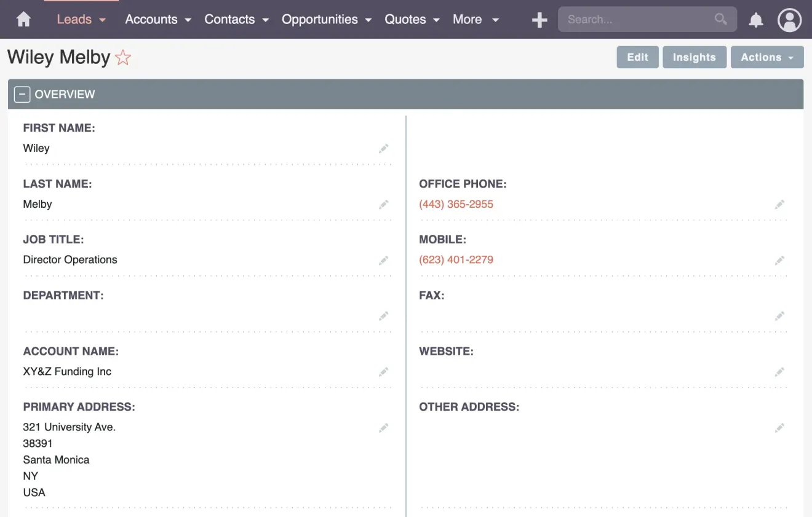Edit the Office Phone using its pencil icon
Screen dimensions: 812x517
(779, 204)
